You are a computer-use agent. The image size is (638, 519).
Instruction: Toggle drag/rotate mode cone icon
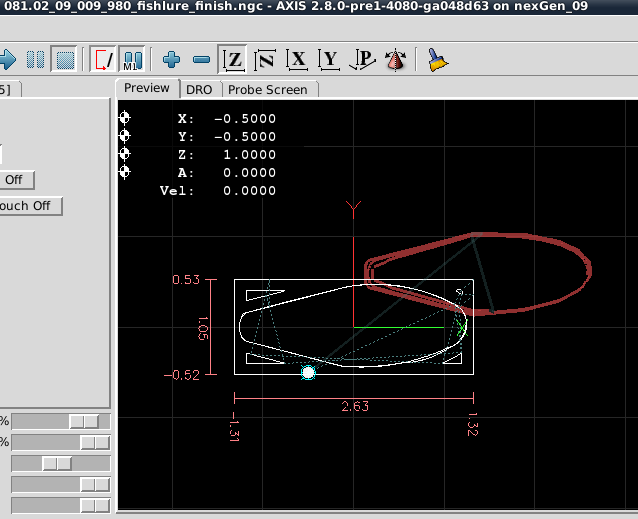coord(397,60)
